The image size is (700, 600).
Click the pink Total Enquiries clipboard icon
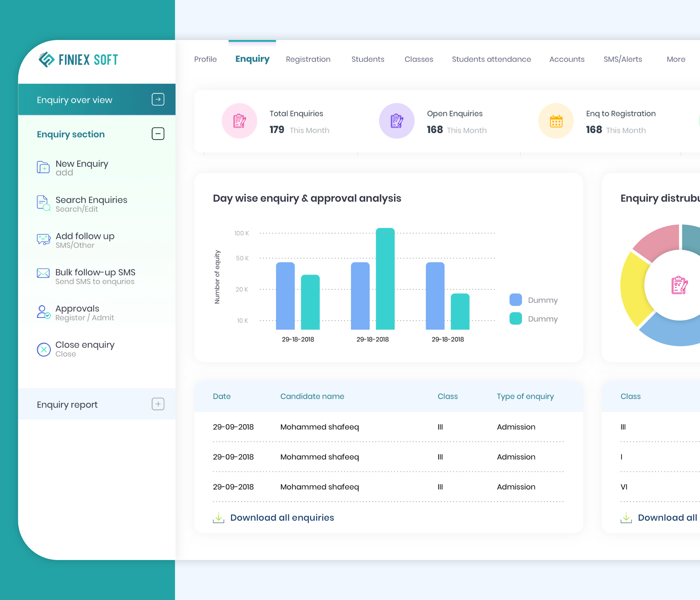click(x=239, y=121)
